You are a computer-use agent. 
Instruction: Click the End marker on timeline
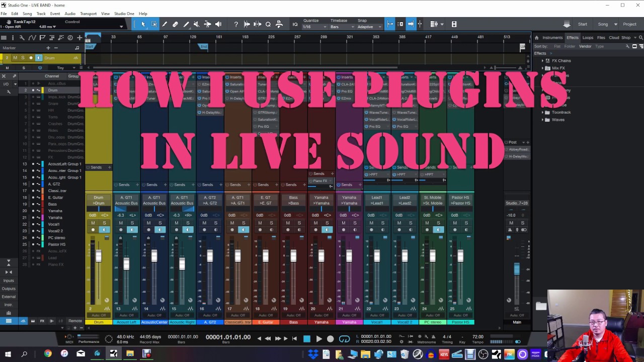(203, 46)
